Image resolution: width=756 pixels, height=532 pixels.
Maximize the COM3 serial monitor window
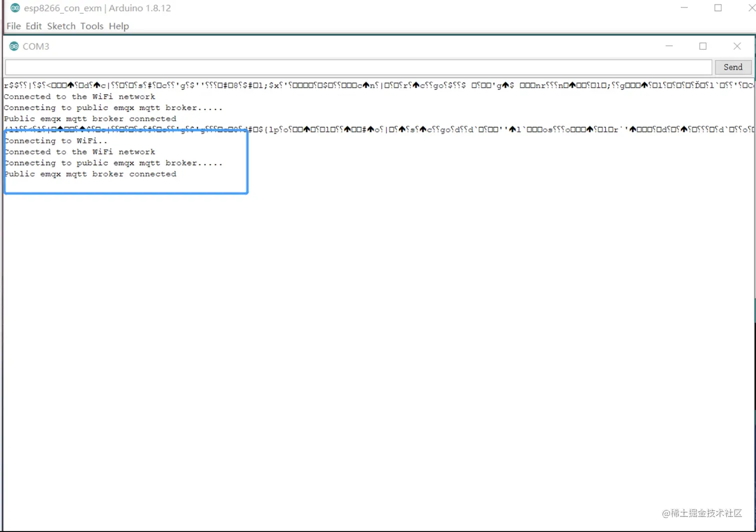coord(703,46)
